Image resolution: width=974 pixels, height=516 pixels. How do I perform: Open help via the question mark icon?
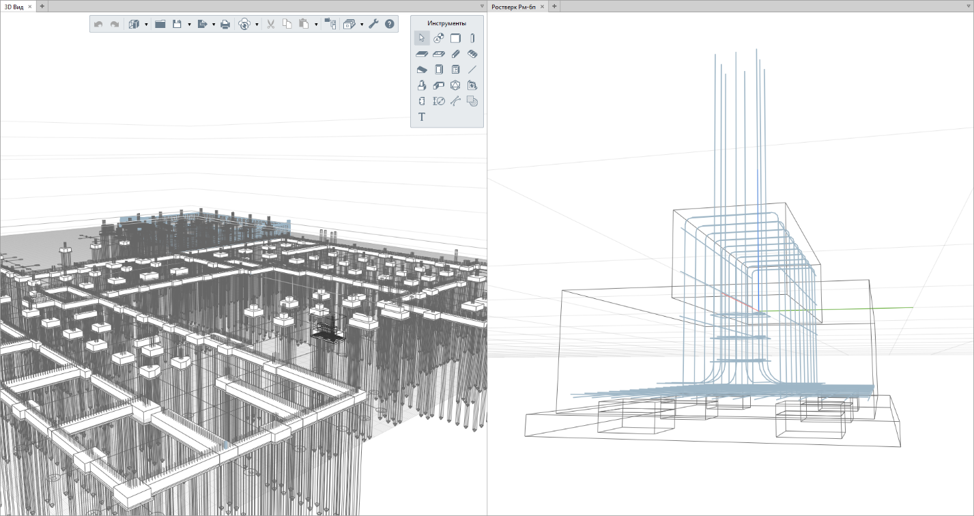(390, 24)
